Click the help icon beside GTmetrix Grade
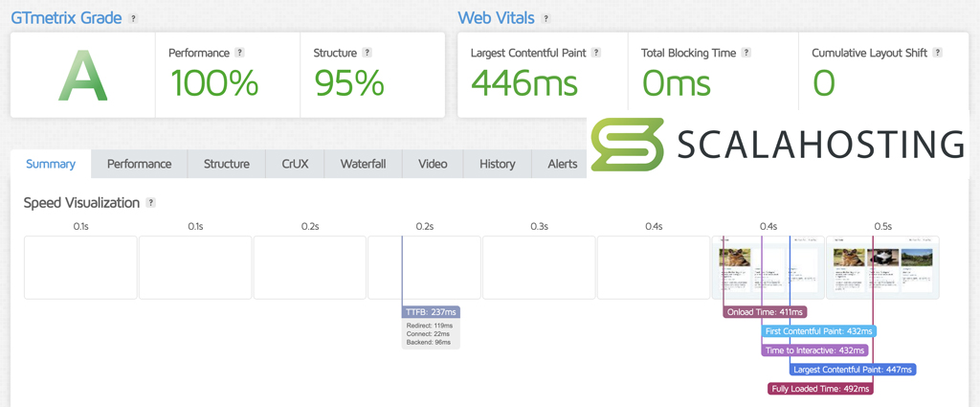The image size is (980, 407). (x=132, y=19)
